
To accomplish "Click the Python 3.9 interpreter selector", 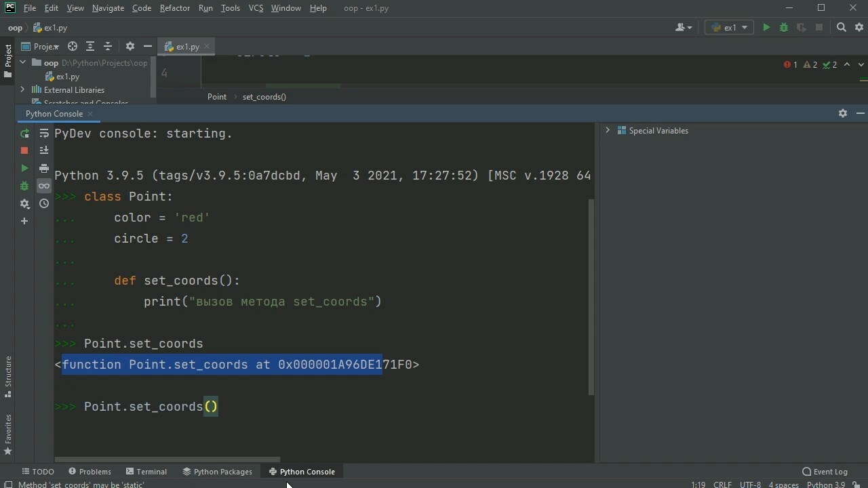I will tap(826, 485).
